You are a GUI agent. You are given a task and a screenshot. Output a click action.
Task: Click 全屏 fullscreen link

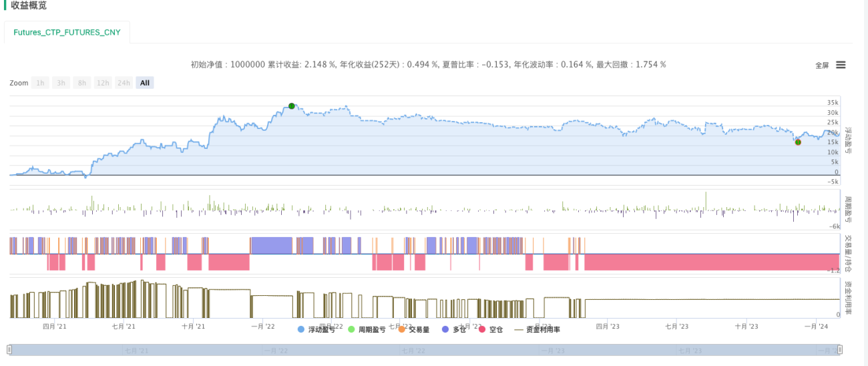point(822,65)
